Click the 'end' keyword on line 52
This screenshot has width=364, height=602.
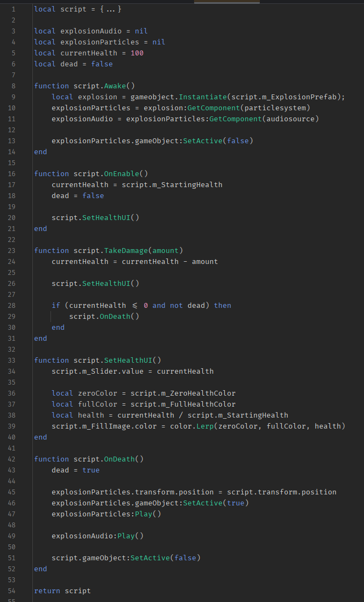(41, 569)
